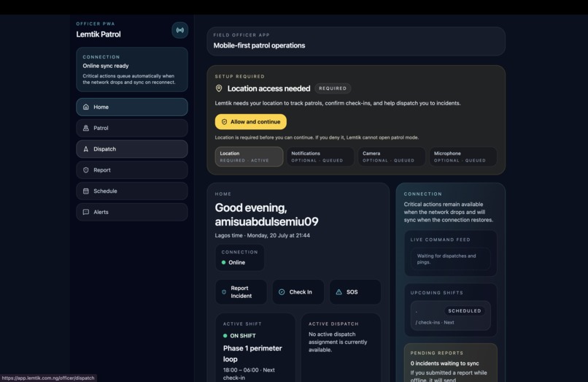Click the Online connection status text
The image size is (588, 382).
coord(236,262)
